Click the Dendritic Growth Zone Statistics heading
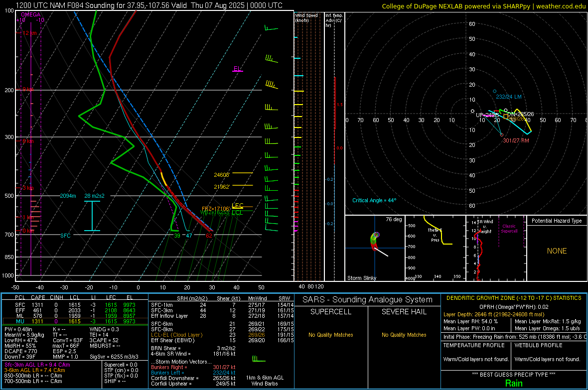 click(513, 298)
